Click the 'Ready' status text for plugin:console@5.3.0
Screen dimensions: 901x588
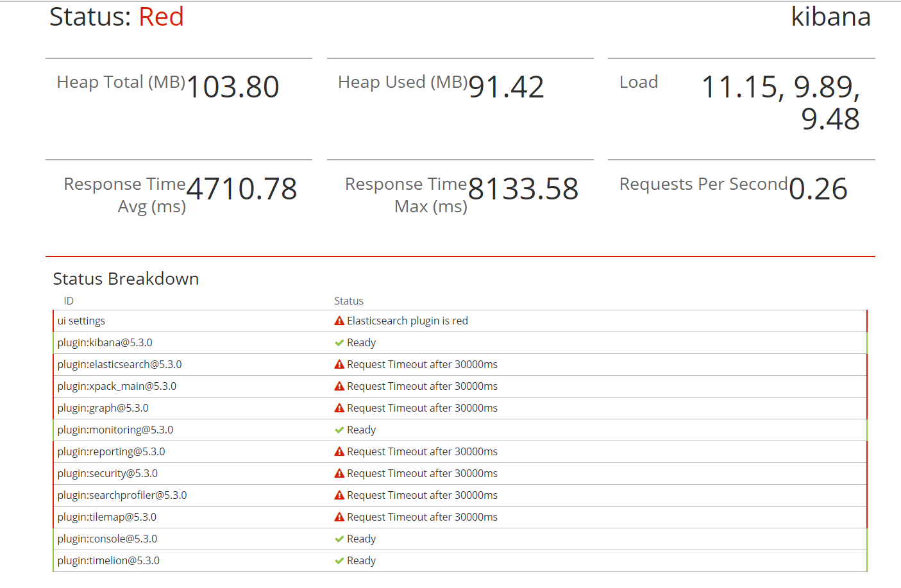tap(361, 539)
